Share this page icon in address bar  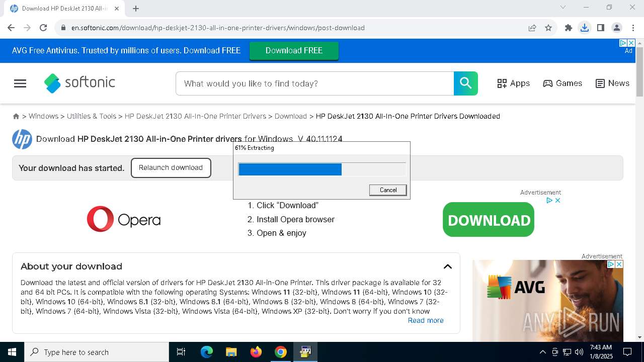[x=532, y=28]
